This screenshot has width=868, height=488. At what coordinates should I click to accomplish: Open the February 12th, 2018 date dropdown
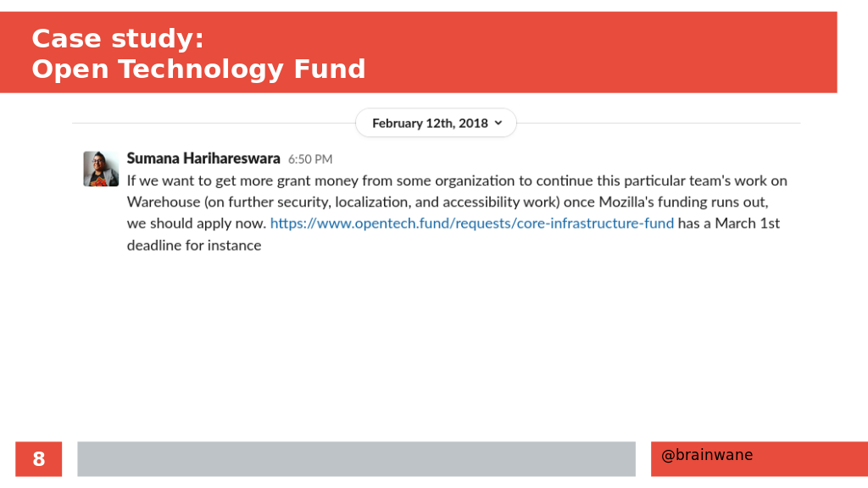[x=436, y=123]
